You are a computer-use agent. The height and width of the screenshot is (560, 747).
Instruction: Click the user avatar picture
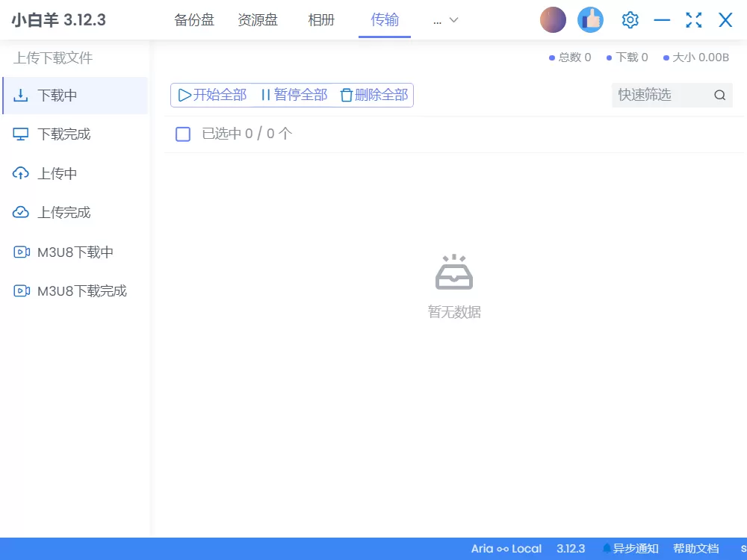(554, 19)
